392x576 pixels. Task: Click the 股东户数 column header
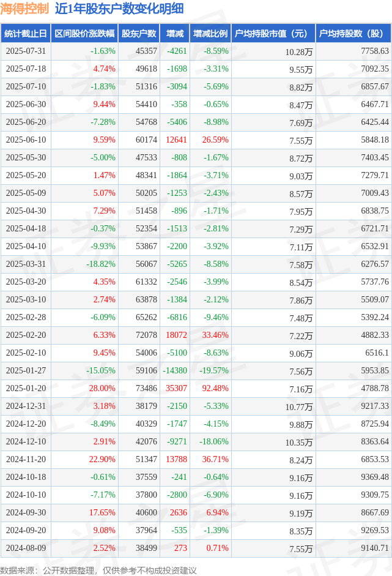(x=139, y=34)
